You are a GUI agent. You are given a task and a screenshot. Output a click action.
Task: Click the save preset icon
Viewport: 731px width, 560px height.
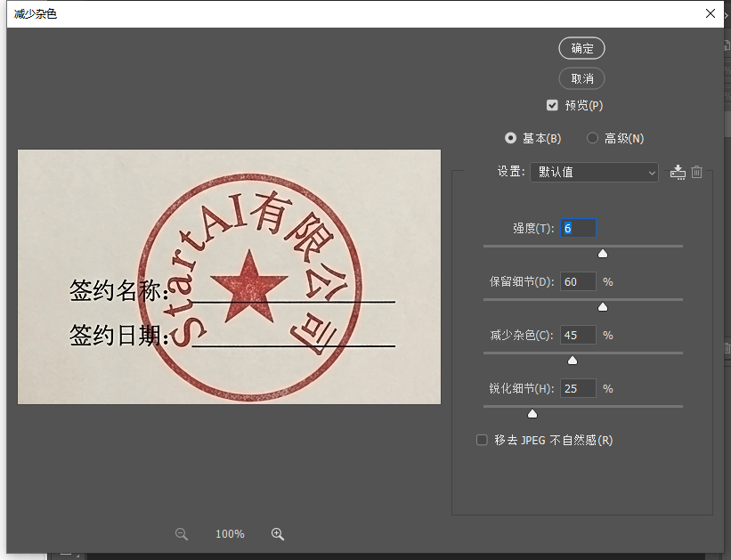(x=678, y=172)
